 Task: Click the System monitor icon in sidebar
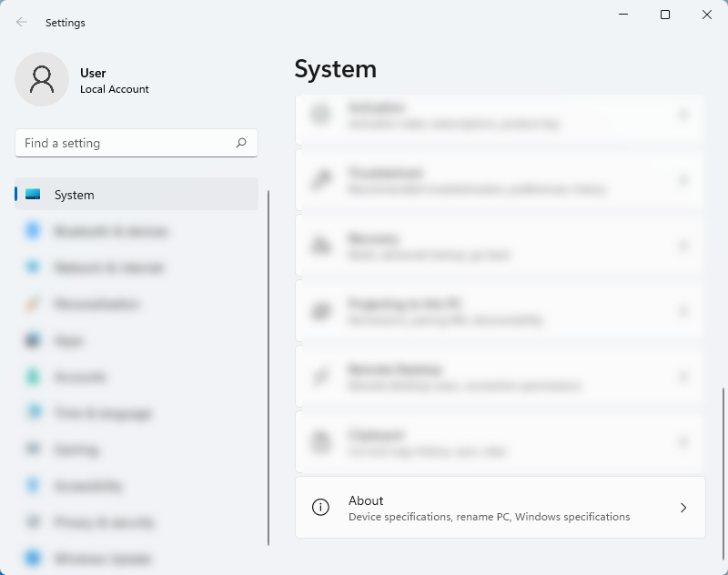(33, 194)
